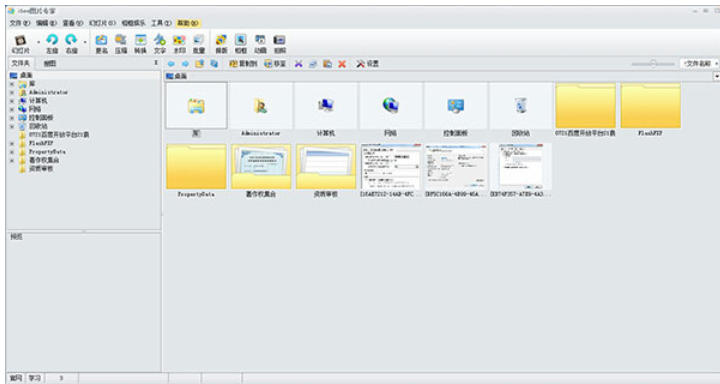Open the file name sort dropdown
The image size is (720, 384).
click(699, 64)
